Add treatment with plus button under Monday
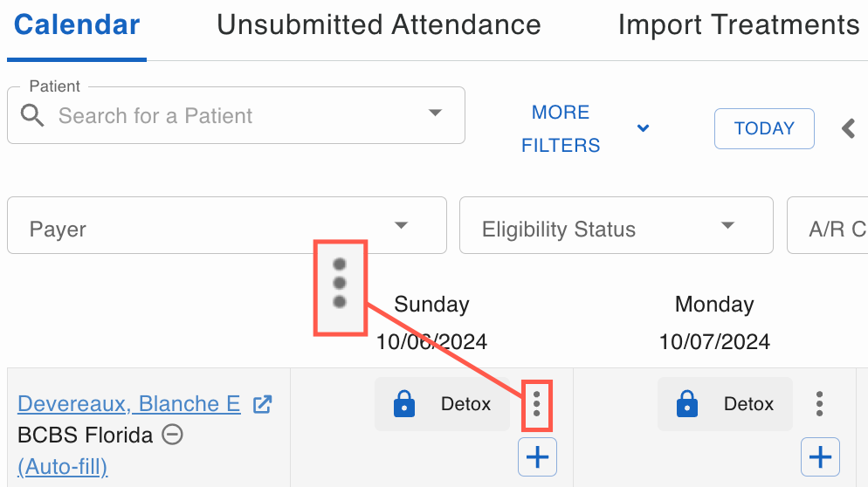 (820, 457)
